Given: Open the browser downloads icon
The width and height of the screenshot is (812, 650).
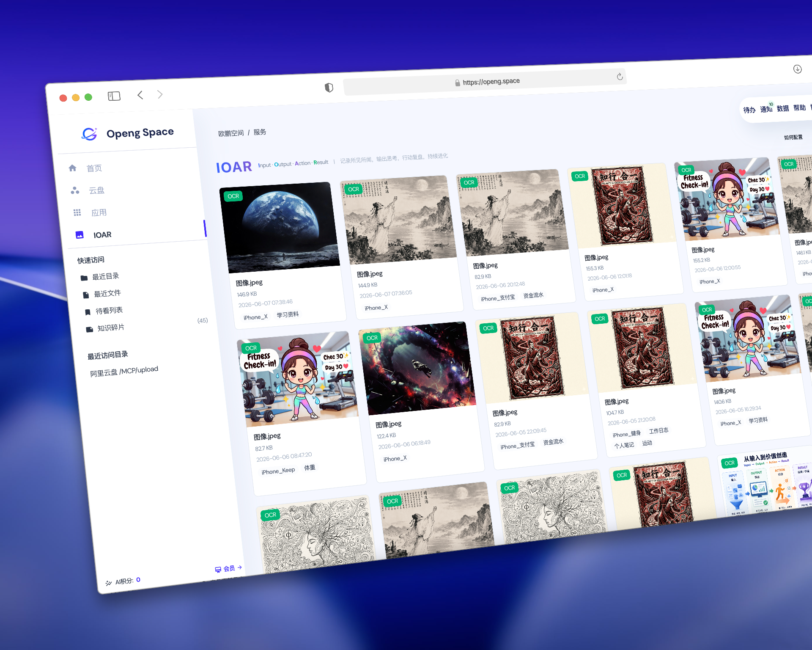Looking at the screenshot, I should 798,69.
